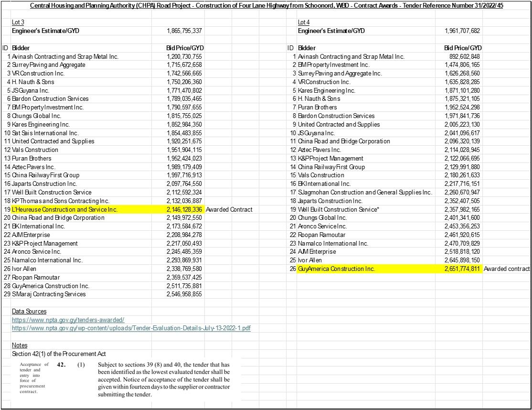Click bid price 1,997,716,913
The height and width of the screenshot is (410, 532).
click(184, 175)
